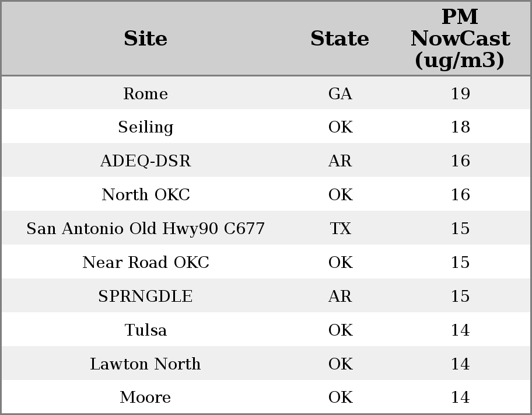Click the PM NowCast (ug/m3) header
Screen dimensions: 532x415
click(x=460, y=39)
